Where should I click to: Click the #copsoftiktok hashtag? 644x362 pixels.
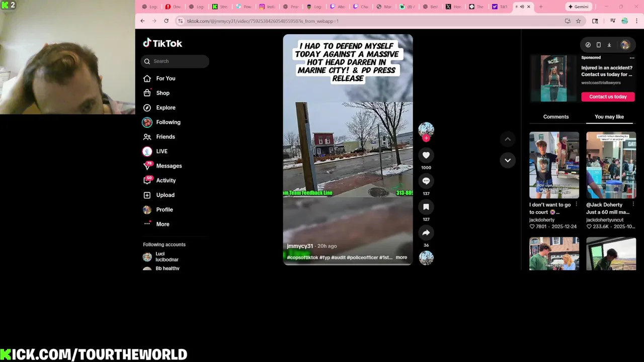(302, 257)
